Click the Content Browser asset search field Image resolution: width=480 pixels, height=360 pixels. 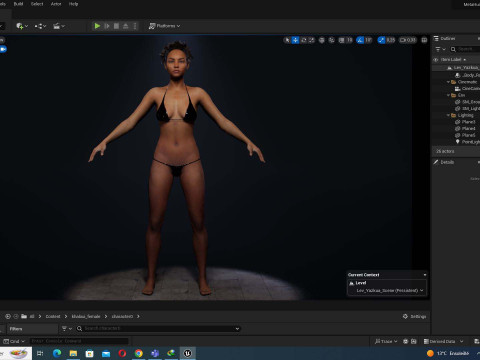(x=158, y=329)
